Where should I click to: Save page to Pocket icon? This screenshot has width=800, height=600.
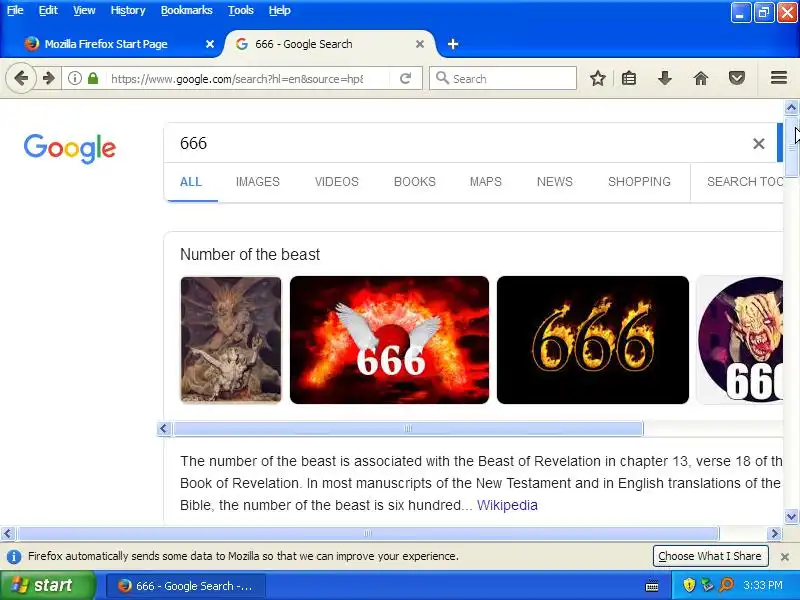(x=736, y=78)
